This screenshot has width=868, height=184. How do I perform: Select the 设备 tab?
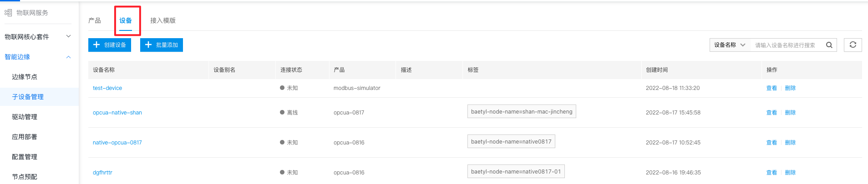click(126, 20)
